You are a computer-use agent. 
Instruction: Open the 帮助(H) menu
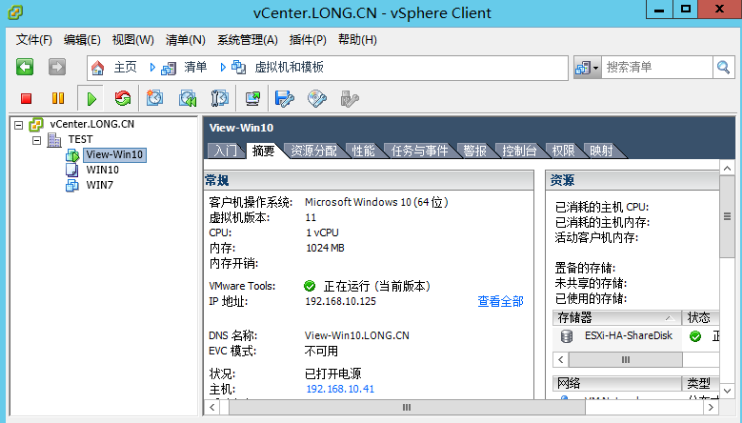(357, 40)
